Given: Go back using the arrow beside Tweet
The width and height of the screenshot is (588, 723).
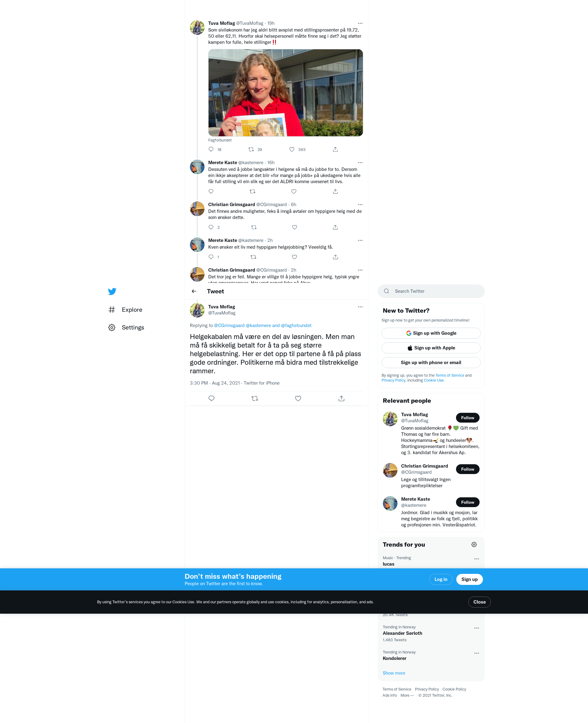Looking at the screenshot, I should (x=194, y=291).
